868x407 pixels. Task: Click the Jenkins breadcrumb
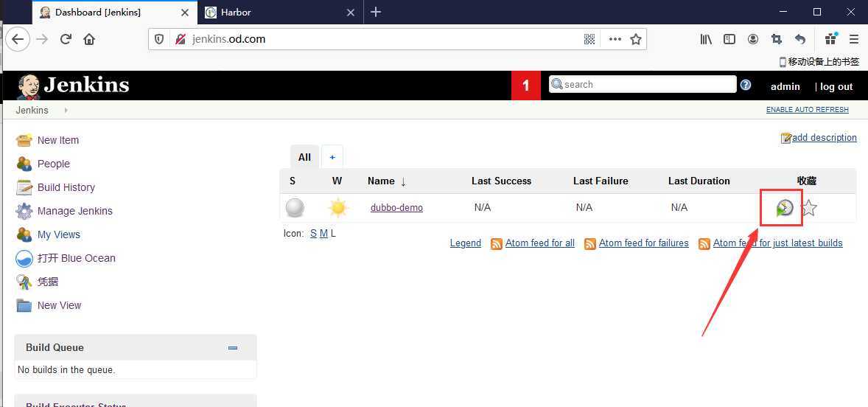click(32, 110)
